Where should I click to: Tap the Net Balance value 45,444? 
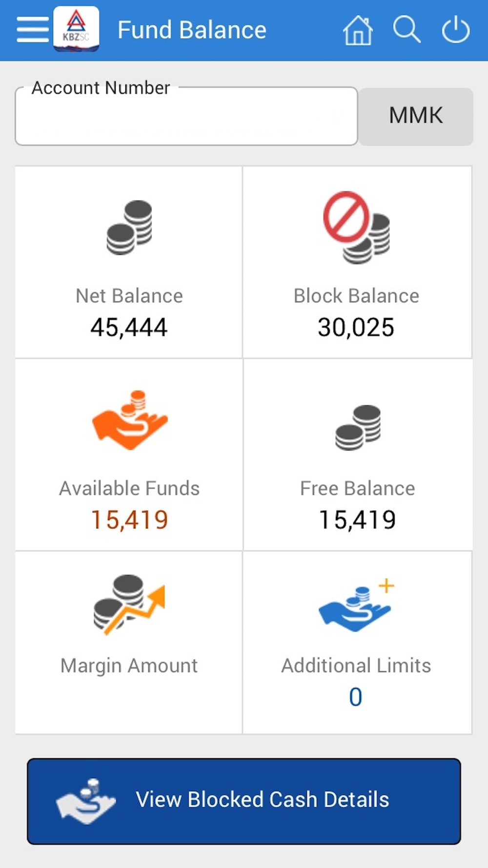[129, 327]
